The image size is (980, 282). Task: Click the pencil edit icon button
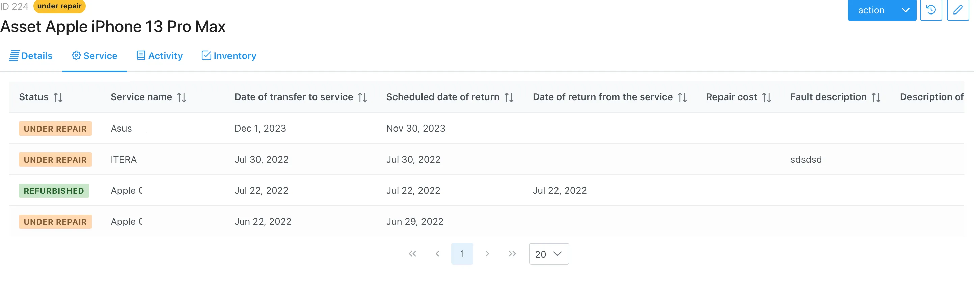tap(957, 10)
